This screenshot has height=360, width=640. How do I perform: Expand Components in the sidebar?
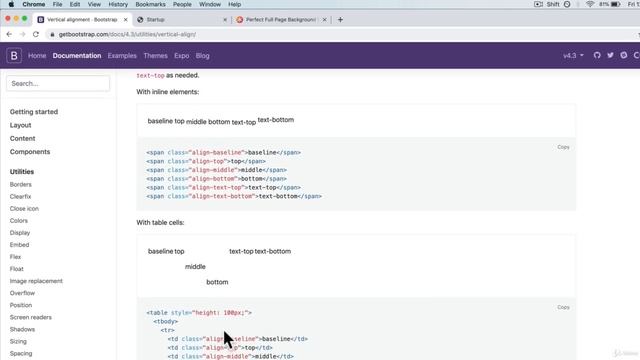coord(30,152)
